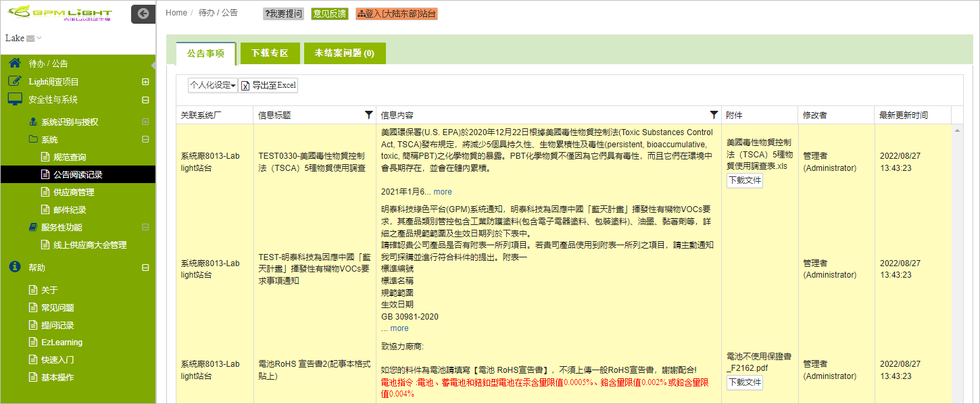Export the table via 导出至Excel

click(x=268, y=85)
